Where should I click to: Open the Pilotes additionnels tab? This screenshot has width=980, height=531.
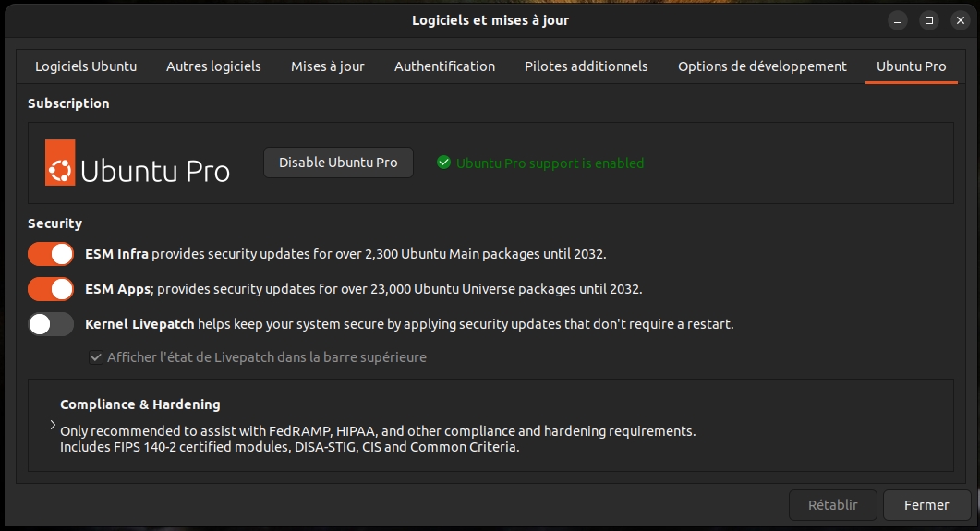click(587, 66)
